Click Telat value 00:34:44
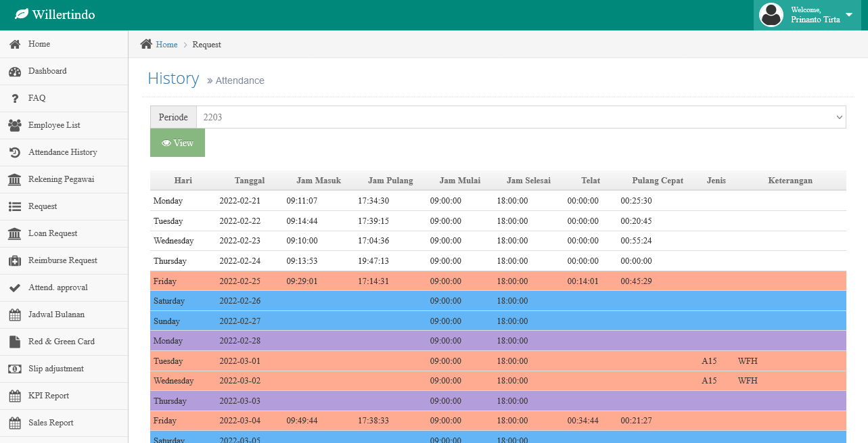 [583, 421]
